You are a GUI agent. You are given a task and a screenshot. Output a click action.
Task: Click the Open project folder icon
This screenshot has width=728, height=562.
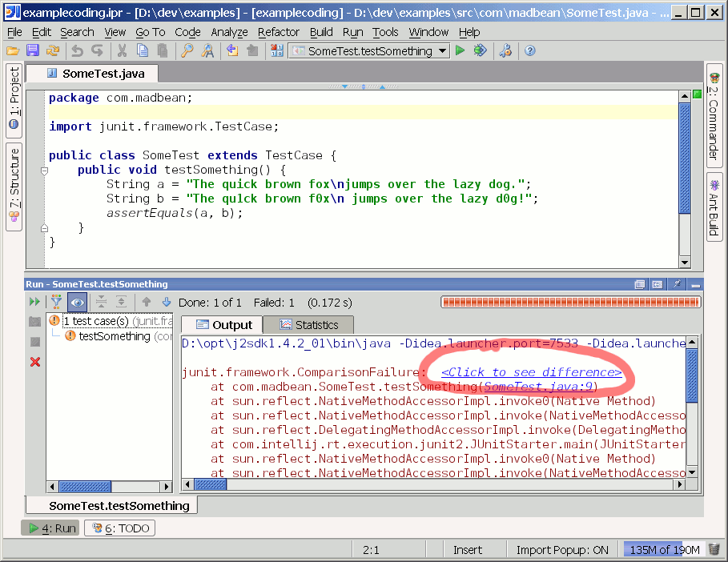click(x=13, y=50)
